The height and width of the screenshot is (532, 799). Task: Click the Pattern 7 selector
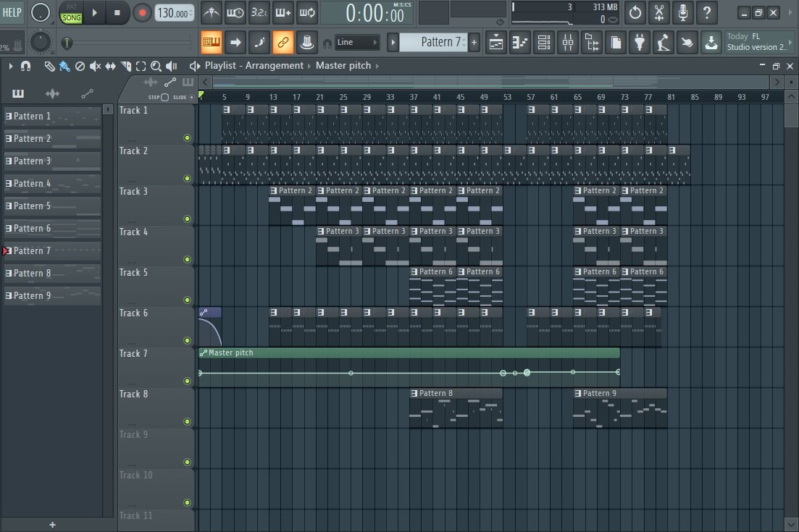[x=433, y=42]
